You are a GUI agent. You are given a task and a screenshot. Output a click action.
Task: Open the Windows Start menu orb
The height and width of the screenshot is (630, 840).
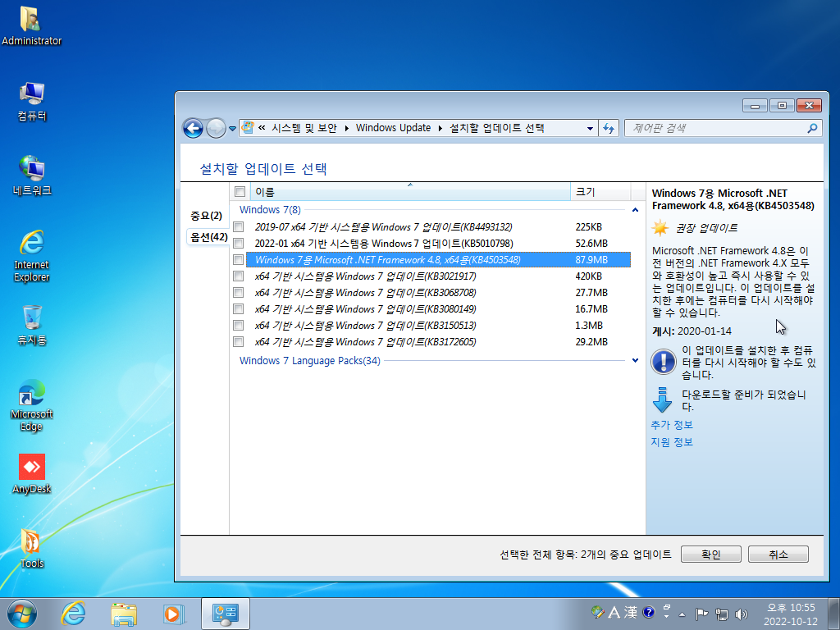point(22,614)
